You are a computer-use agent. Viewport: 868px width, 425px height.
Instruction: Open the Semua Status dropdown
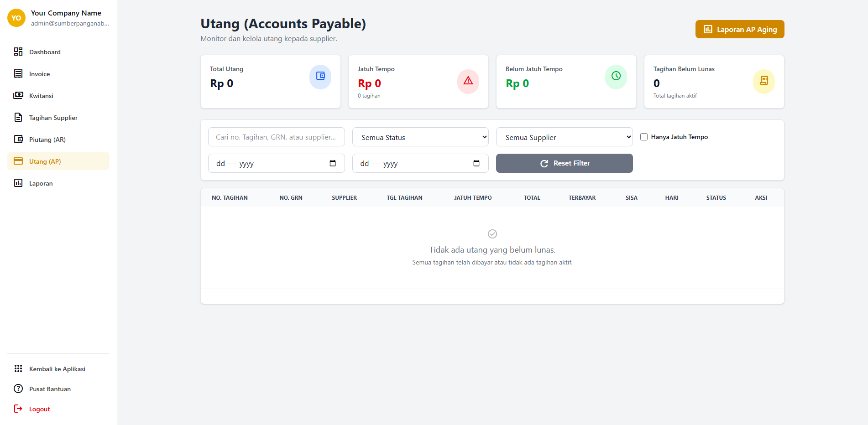pyautogui.click(x=420, y=137)
